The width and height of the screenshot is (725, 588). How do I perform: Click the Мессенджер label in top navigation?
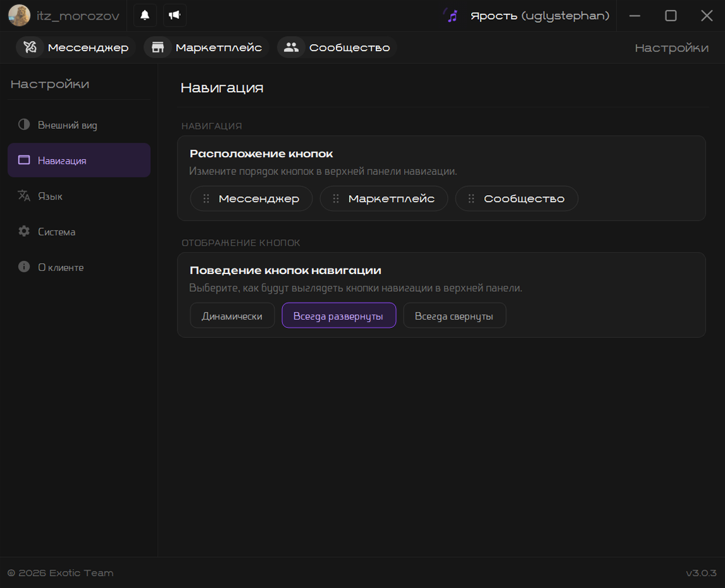(x=88, y=47)
